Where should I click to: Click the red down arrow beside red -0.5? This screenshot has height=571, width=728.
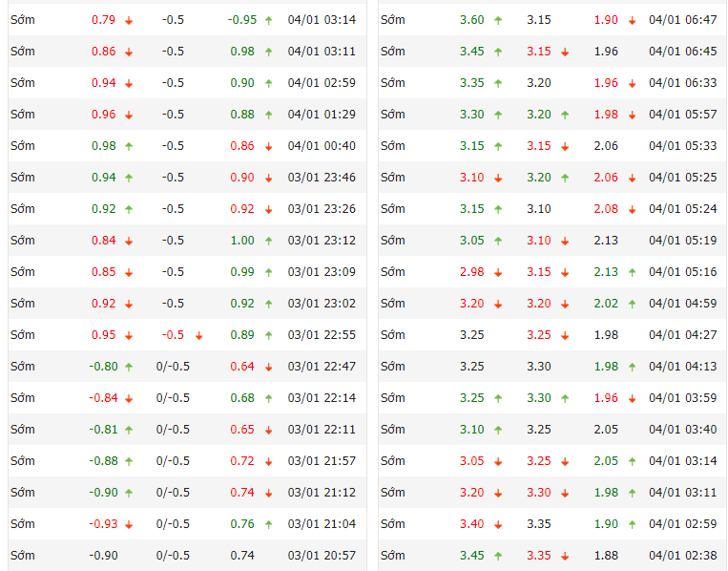click(198, 335)
